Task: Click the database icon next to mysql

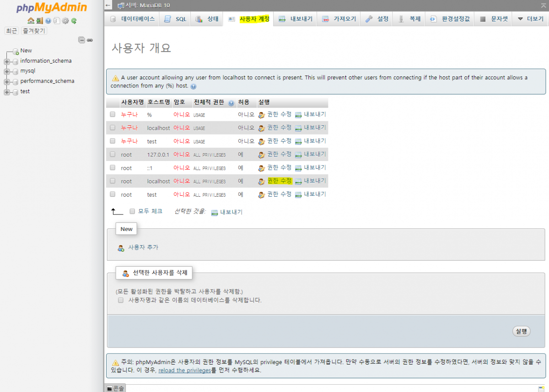Action: click(16, 71)
